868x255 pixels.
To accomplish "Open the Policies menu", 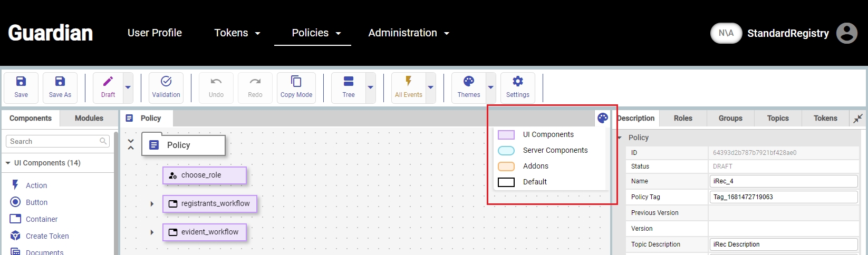I will [316, 33].
